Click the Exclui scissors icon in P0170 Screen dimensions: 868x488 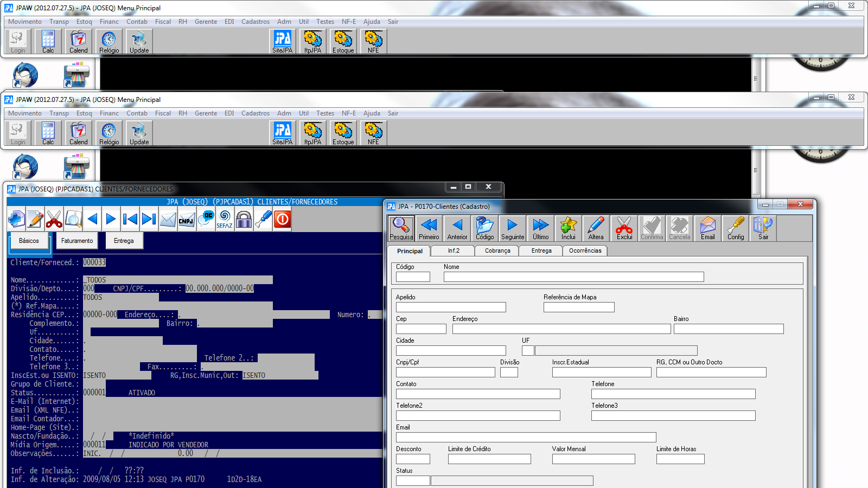tap(624, 228)
